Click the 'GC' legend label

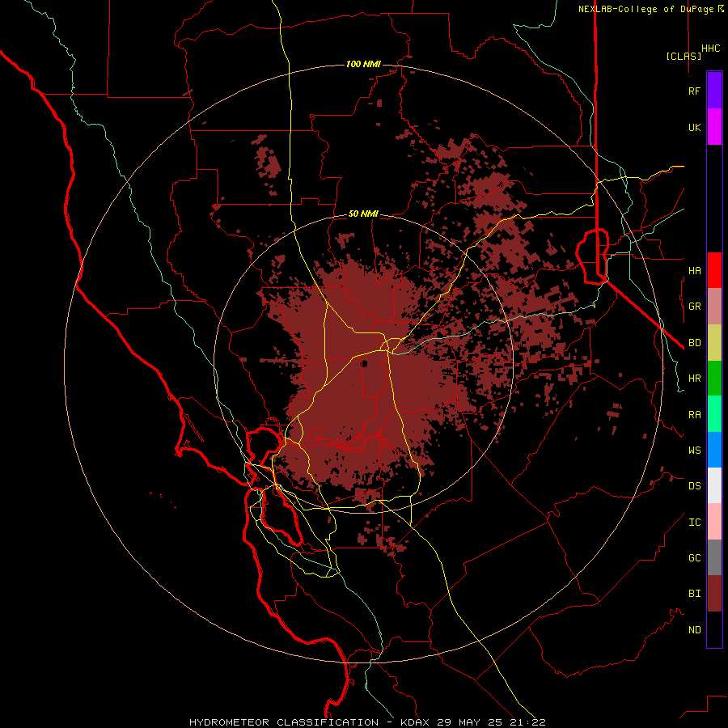694,558
